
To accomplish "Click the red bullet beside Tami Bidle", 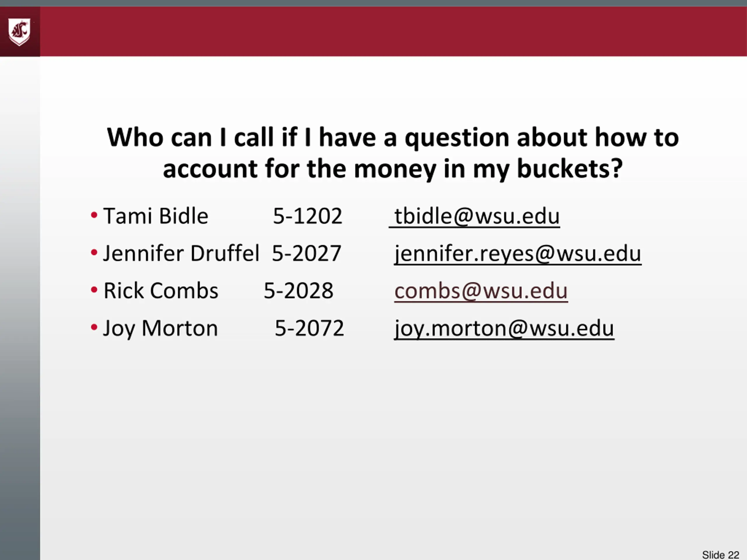I will 94,215.
